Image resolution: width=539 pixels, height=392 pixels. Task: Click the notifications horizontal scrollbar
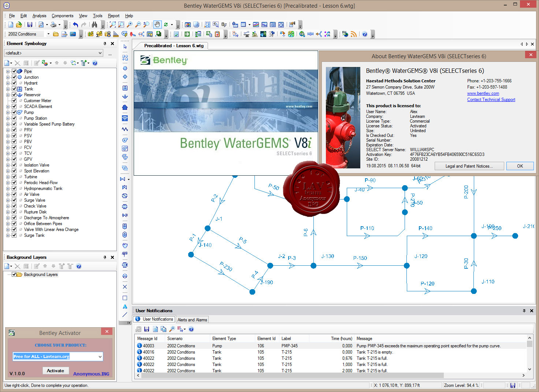pyautogui.click(x=293, y=375)
